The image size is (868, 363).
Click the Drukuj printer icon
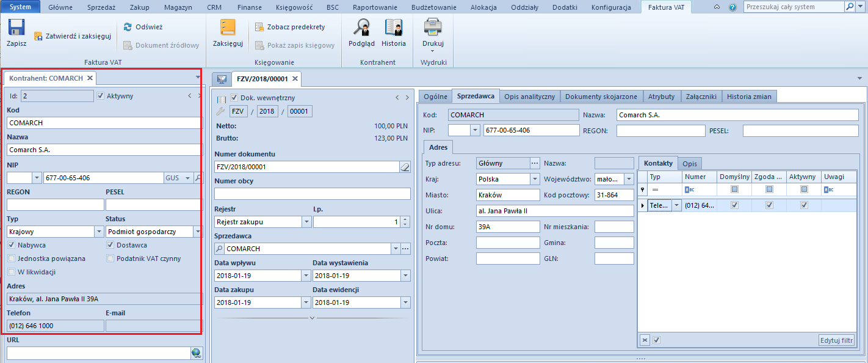[x=433, y=28]
